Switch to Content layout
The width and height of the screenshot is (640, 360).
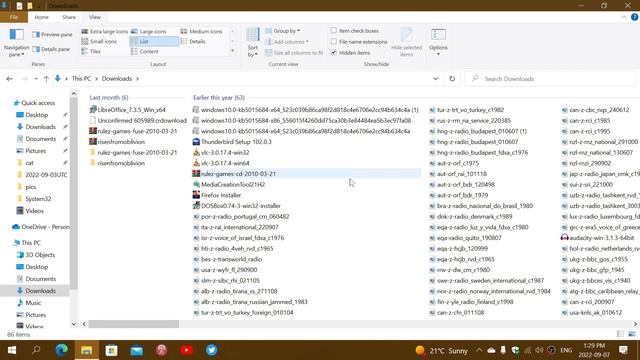pyautogui.click(x=145, y=51)
